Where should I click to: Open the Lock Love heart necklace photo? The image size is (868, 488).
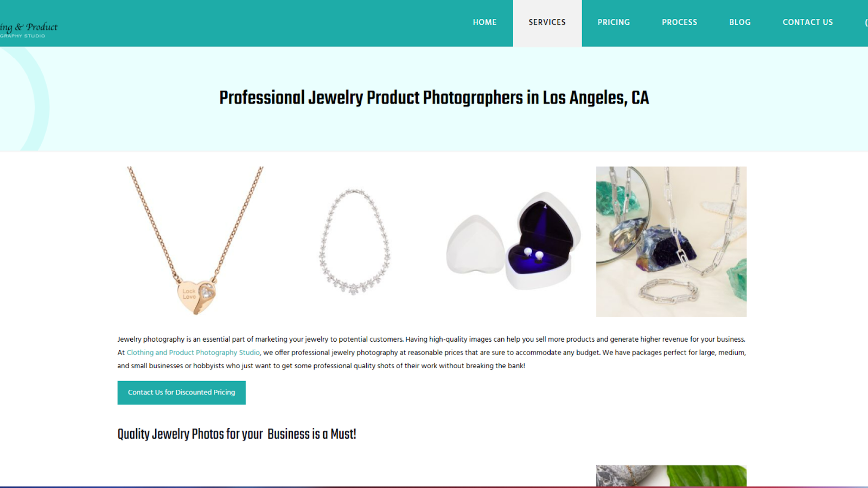click(195, 241)
